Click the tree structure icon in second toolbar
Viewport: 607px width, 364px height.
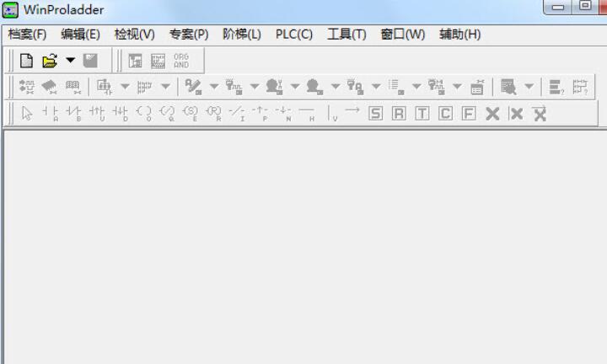(144, 87)
